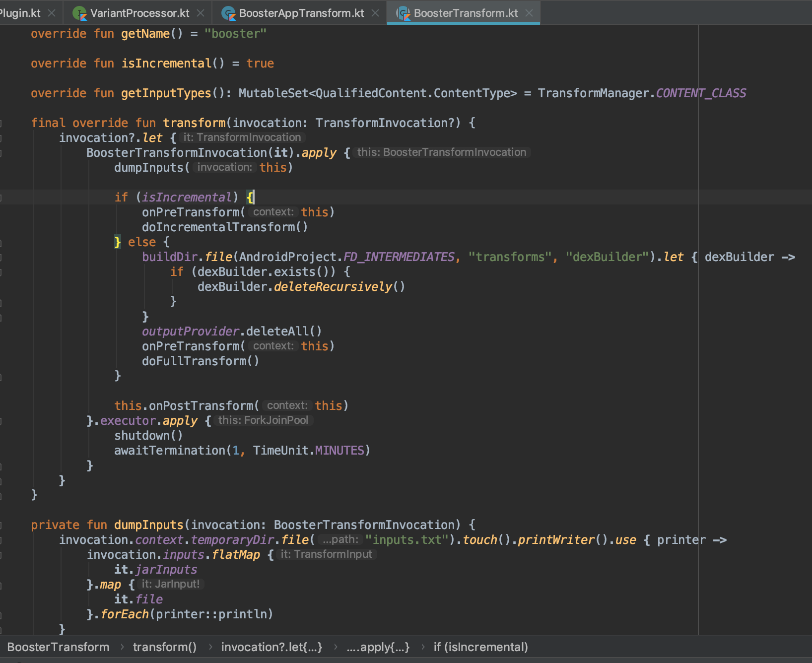Place cursor on deleteRecursively call
The width and height of the screenshot is (812, 663).
pos(333,287)
